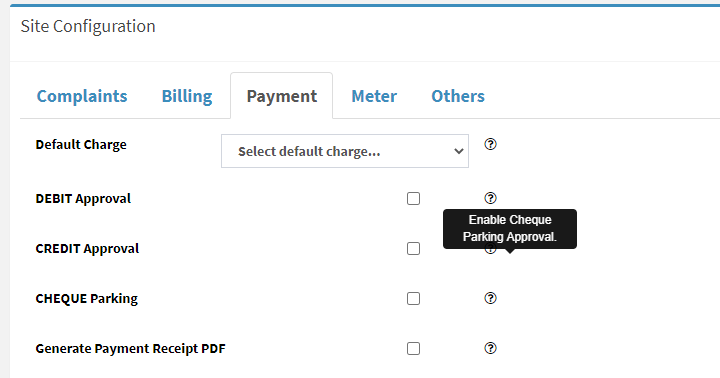Click the CHEQUE Parking label text
Viewport: 720px width, 378px height.
tap(86, 299)
